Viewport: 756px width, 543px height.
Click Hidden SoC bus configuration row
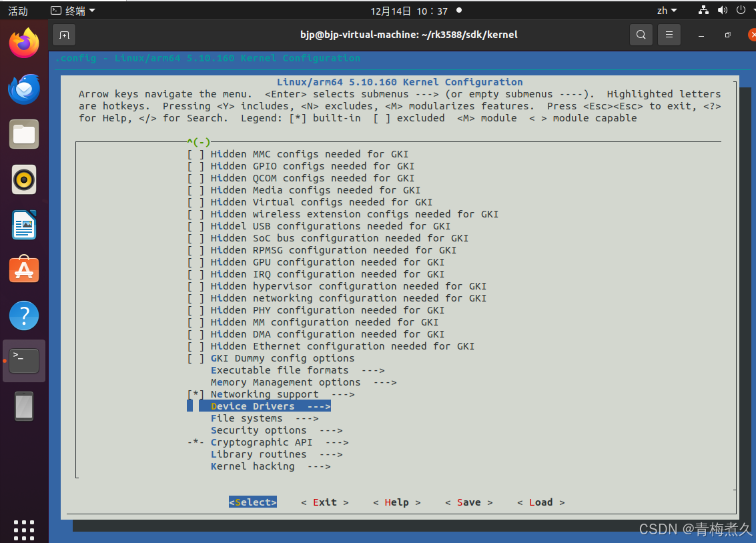click(x=328, y=239)
